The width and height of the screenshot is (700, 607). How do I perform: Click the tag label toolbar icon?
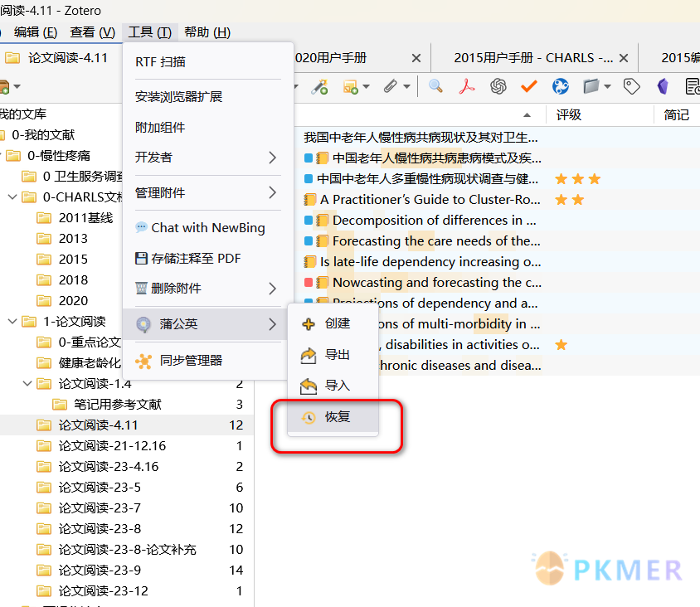(x=631, y=86)
